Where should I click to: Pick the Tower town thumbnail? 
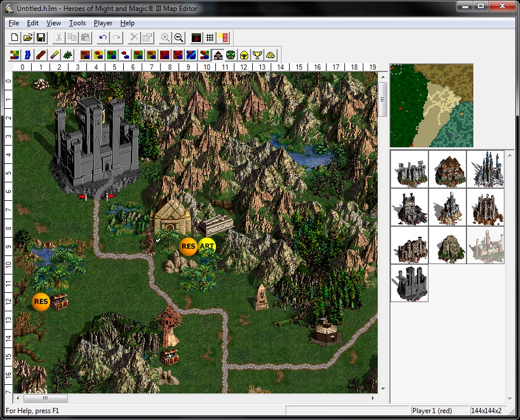pos(485,169)
